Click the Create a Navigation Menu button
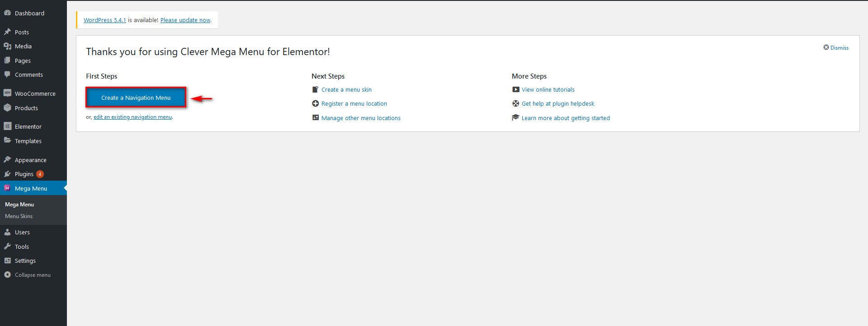This screenshot has width=868, height=326. 136,98
